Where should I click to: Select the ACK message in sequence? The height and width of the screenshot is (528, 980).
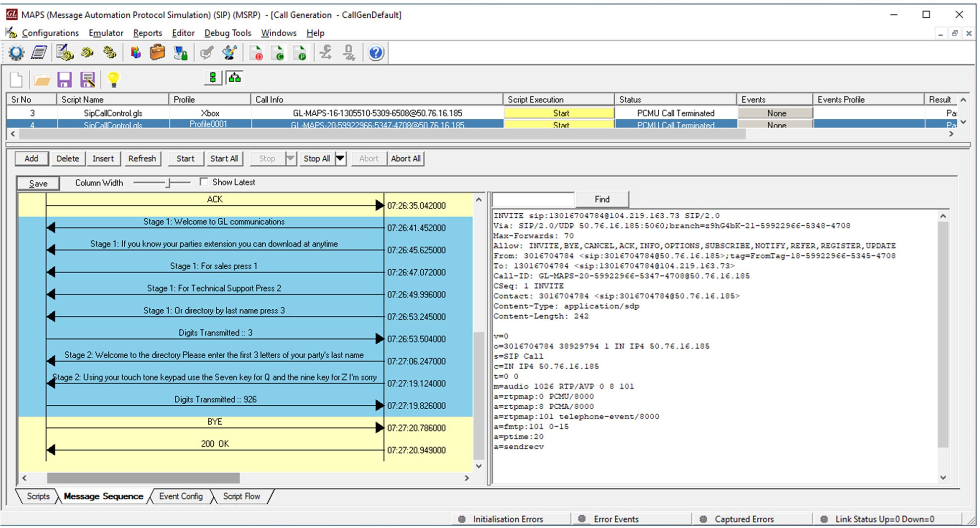214,199
